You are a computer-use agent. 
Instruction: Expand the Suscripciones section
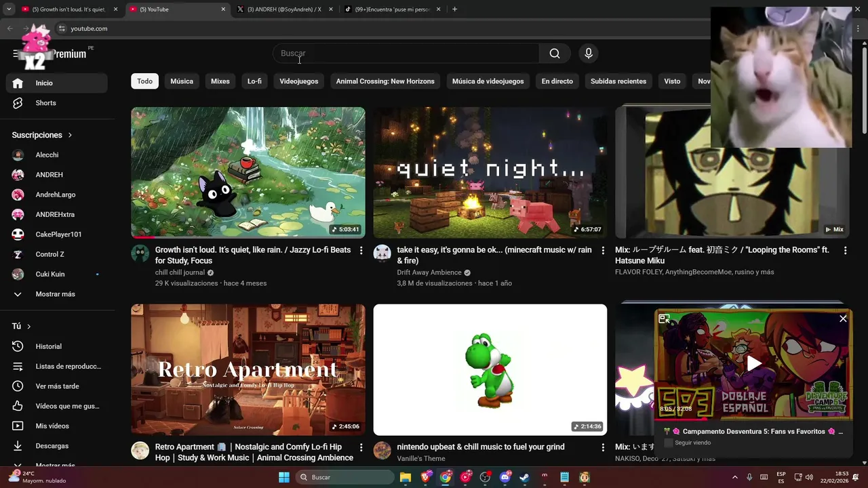[42, 135]
